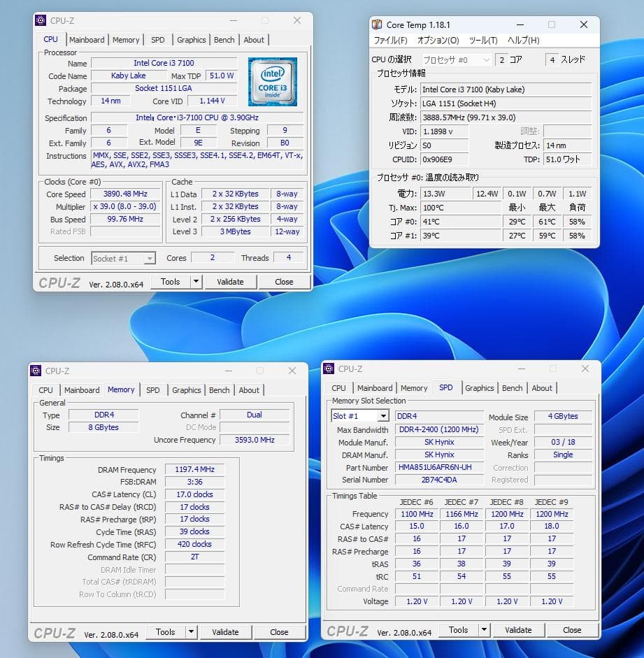Screen dimensions: 644x658
Task: Open About tab in top-left CPU-Z window
Action: click(x=254, y=40)
